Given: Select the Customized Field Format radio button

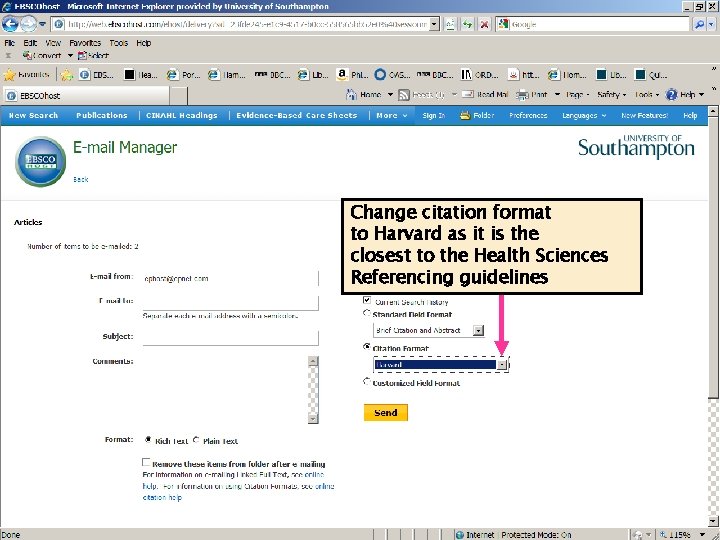Looking at the screenshot, I should tap(366, 382).
